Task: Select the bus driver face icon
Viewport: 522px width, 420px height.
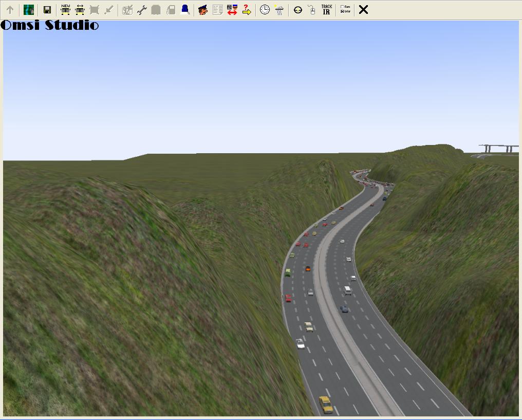Action: (x=203, y=10)
